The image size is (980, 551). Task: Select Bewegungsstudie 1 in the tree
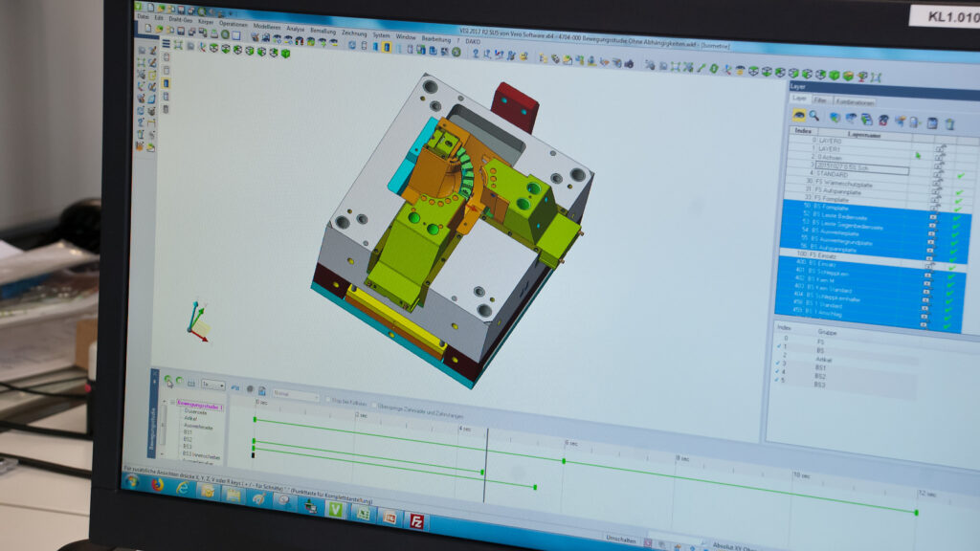pos(200,406)
